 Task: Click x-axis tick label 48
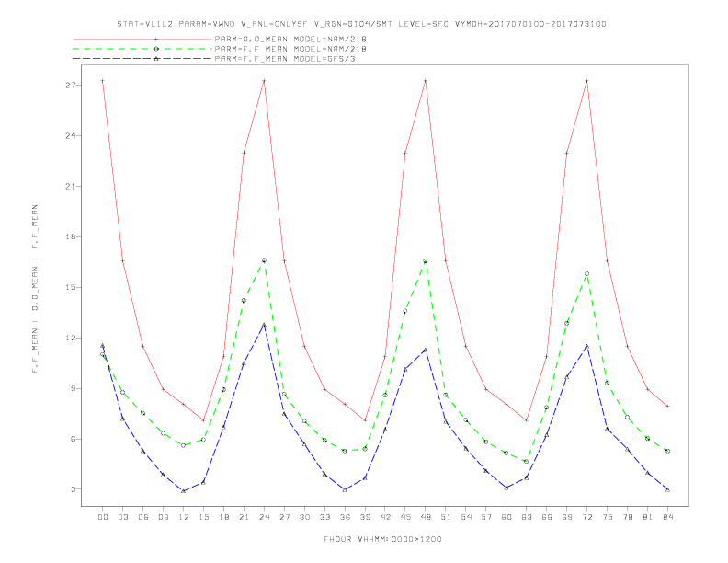[426, 517]
